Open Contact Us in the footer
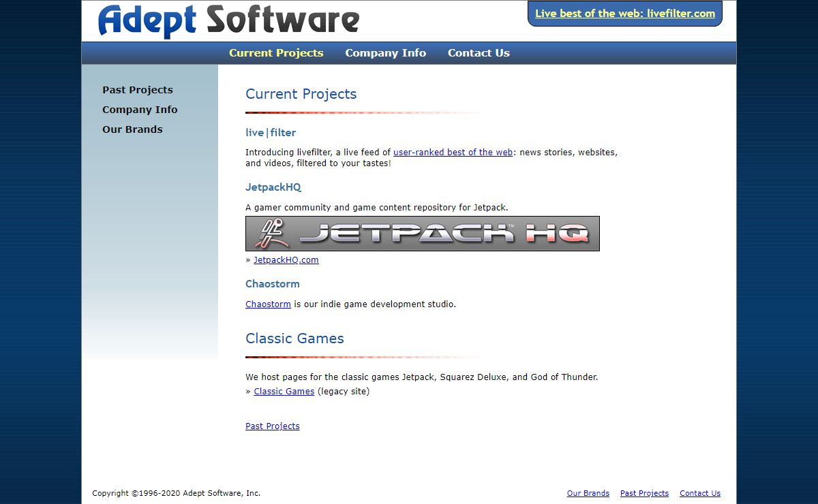 click(x=699, y=493)
